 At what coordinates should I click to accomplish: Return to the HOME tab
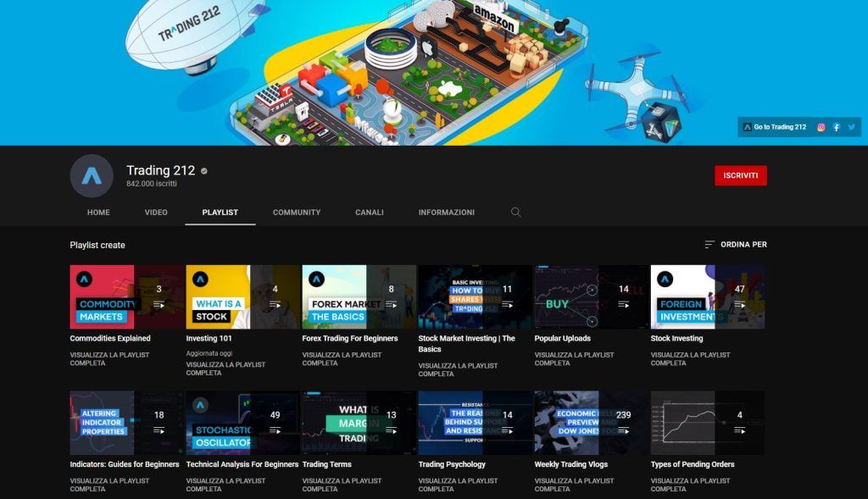click(x=98, y=213)
